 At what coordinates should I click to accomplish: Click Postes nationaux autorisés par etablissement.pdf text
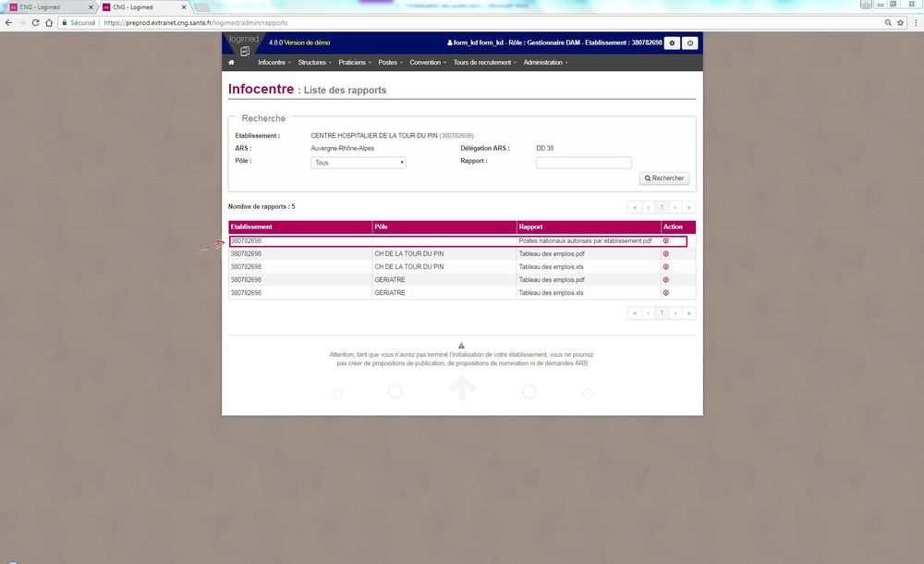point(585,240)
